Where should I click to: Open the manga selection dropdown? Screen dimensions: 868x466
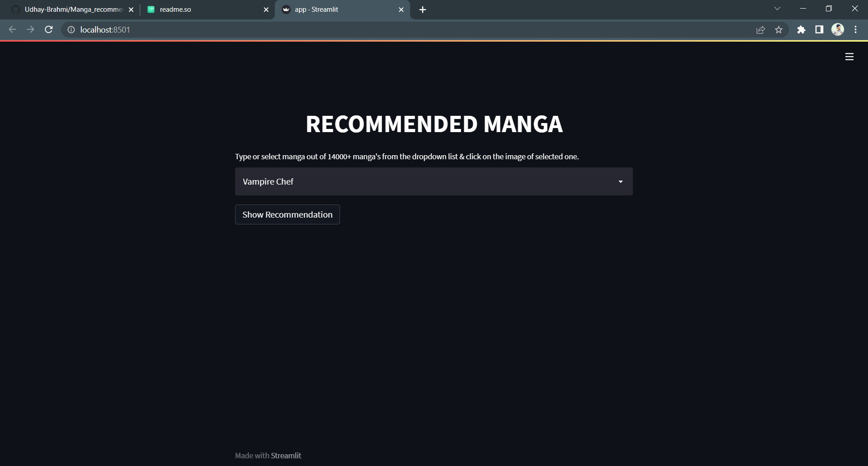(x=620, y=181)
